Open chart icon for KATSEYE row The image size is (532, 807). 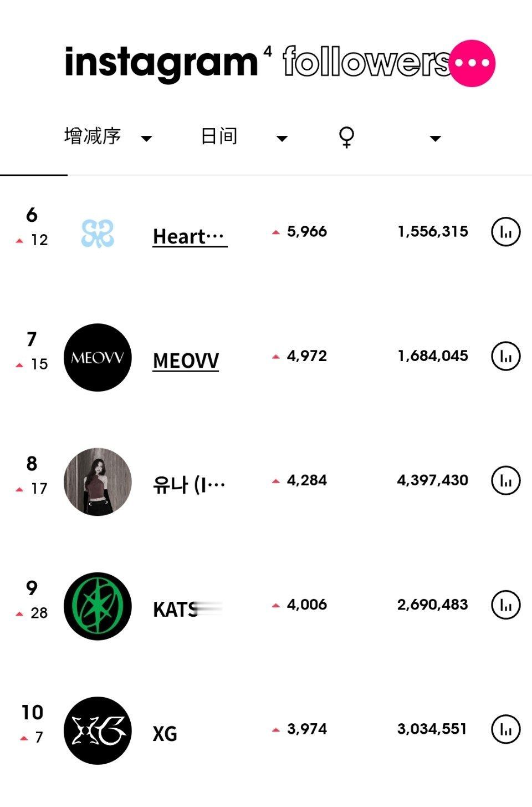[506, 605]
